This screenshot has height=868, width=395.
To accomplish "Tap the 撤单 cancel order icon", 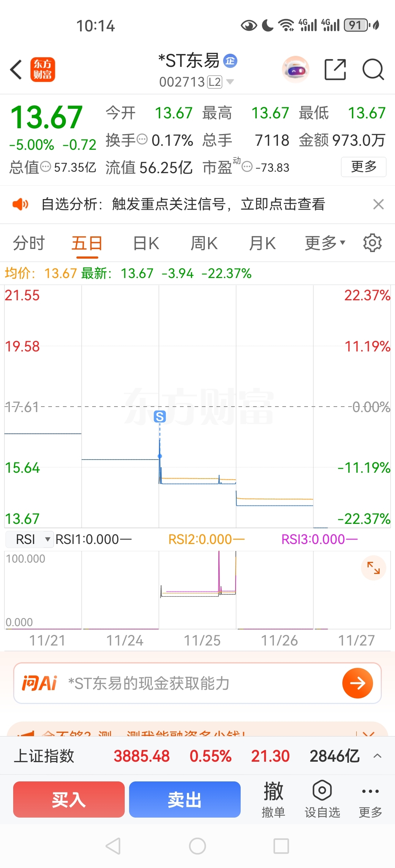I will click(273, 799).
